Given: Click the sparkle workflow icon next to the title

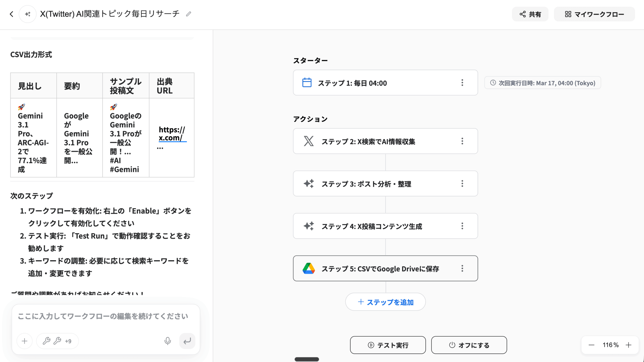Looking at the screenshot, I should point(28,14).
